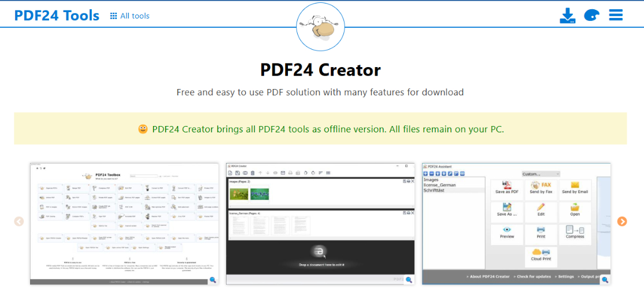Click the Print tile in Assistant screenshot
This screenshot has width=644, height=289.
click(541, 235)
